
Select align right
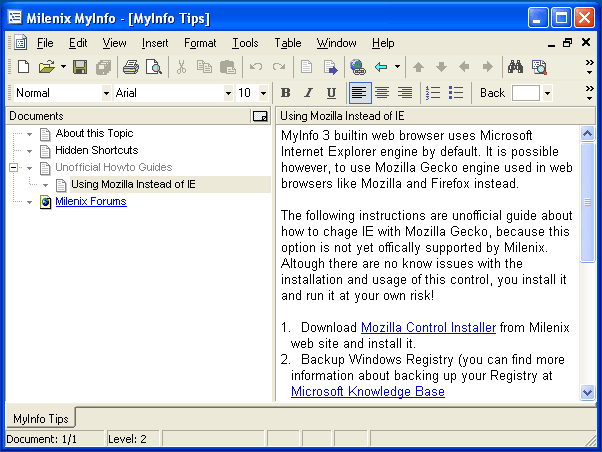[405, 93]
